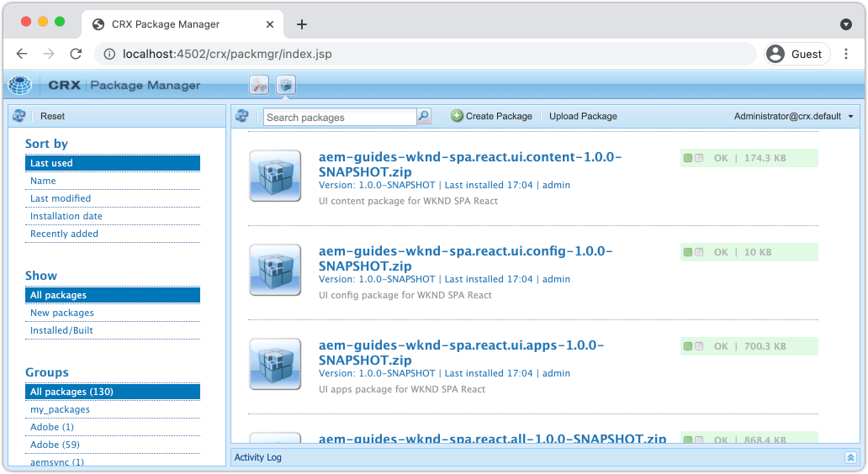This screenshot has height=474, width=868.
Task: Show New packages only
Action: click(x=113, y=313)
